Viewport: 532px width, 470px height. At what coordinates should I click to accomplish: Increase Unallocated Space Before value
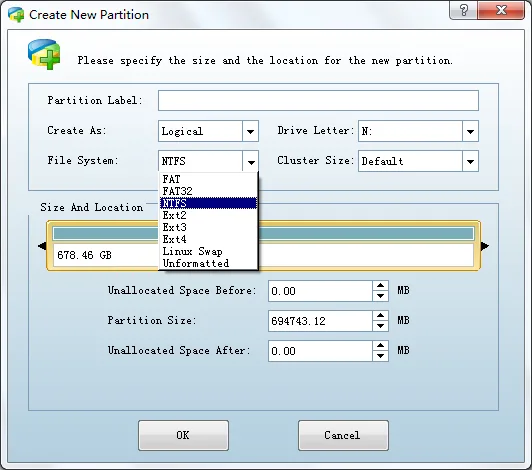(380, 286)
